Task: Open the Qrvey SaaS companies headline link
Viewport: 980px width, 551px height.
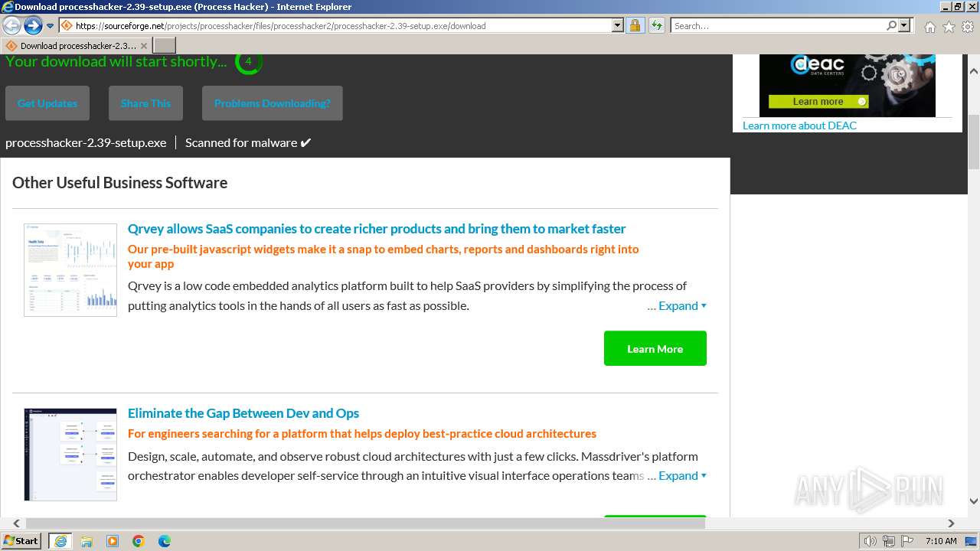Action: [377, 229]
